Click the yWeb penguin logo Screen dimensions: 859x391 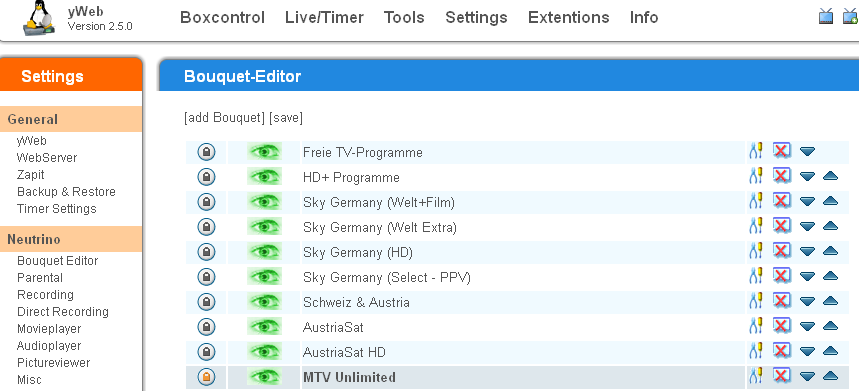[40, 19]
